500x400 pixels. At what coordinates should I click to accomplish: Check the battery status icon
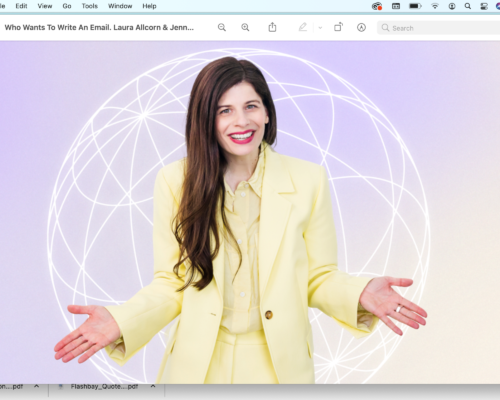415,6
